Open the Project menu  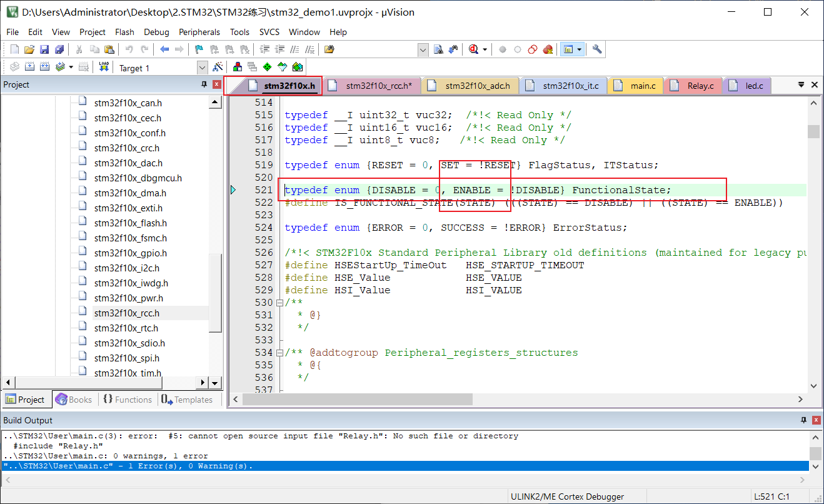[x=93, y=32]
